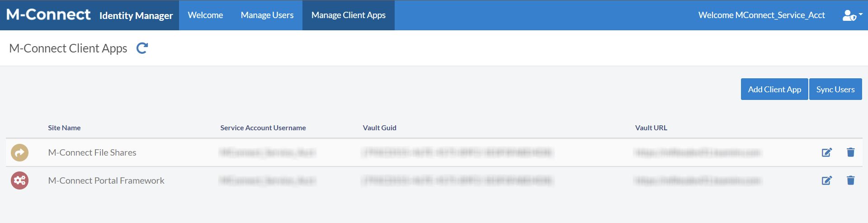Delete the M-Connect File Shares app

[850, 152]
